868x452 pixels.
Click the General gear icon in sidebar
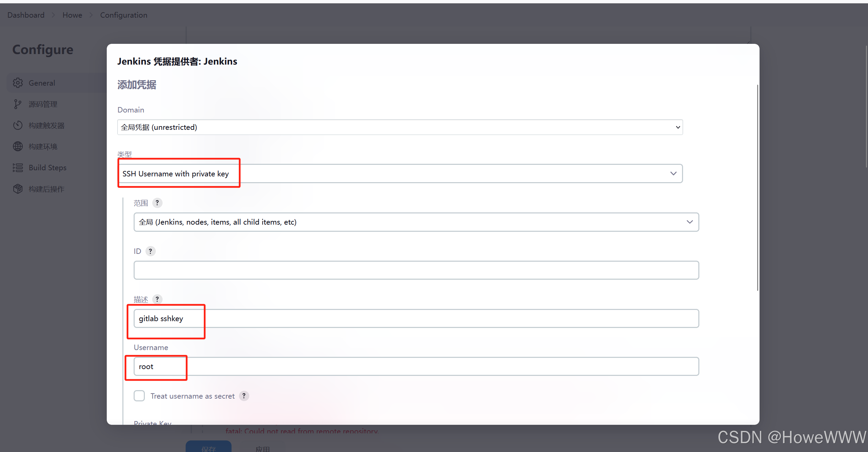[x=18, y=83]
